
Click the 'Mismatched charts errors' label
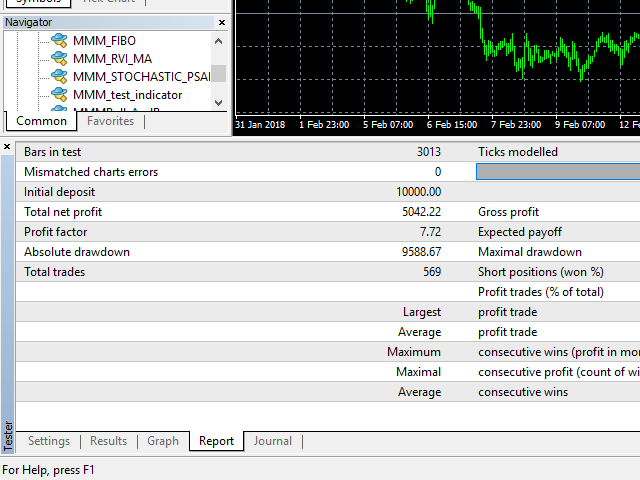pyautogui.click(x=91, y=172)
